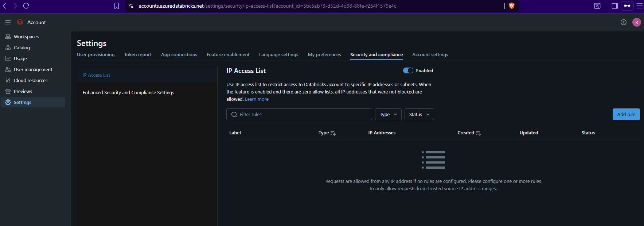Click the IP Addresses column header
Image resolution: width=644 pixels, height=226 pixels.
382,133
